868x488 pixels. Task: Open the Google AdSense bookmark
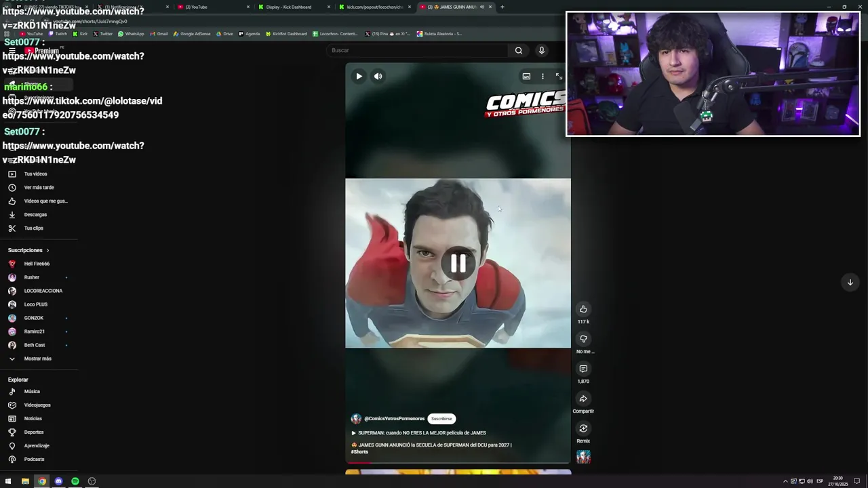192,34
